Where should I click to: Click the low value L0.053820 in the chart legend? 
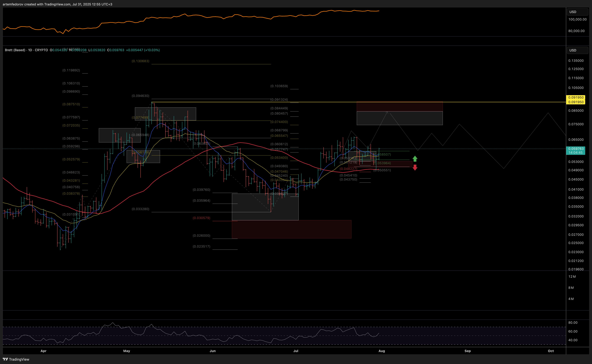(97, 50)
